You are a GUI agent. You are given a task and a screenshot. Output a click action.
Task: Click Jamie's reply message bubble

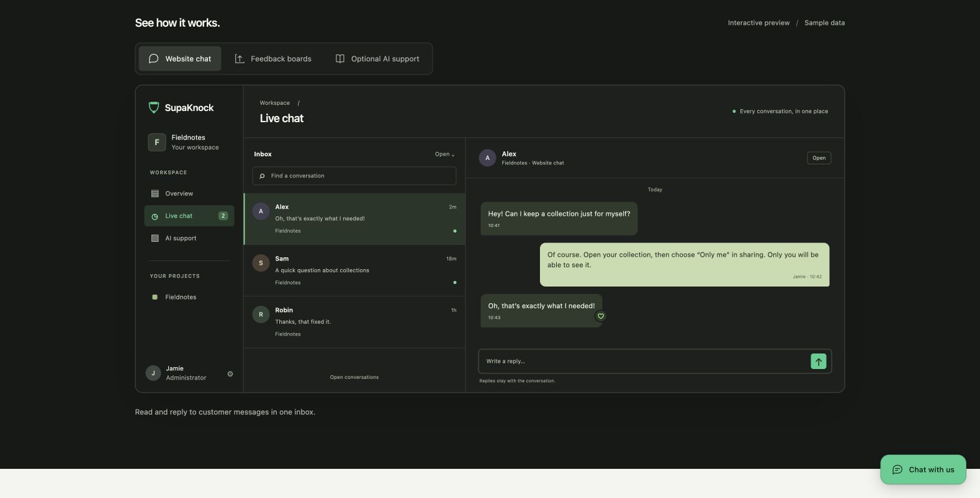(x=685, y=265)
